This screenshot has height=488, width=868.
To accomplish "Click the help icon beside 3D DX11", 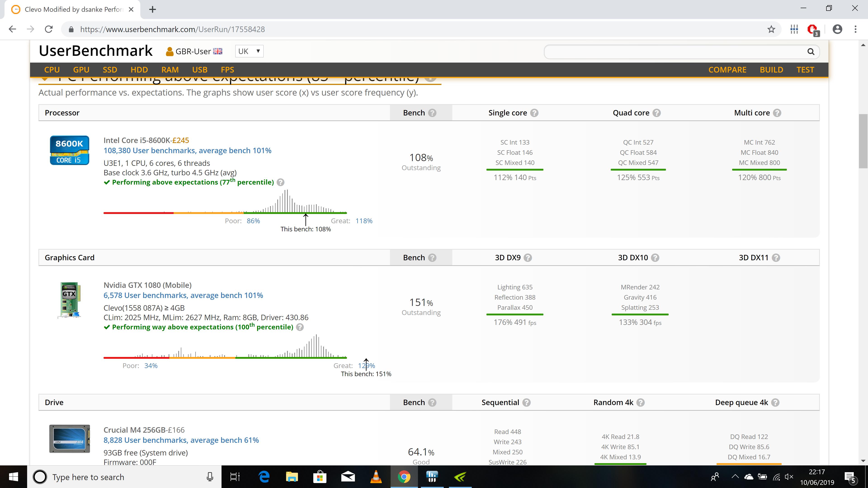I will click(776, 258).
